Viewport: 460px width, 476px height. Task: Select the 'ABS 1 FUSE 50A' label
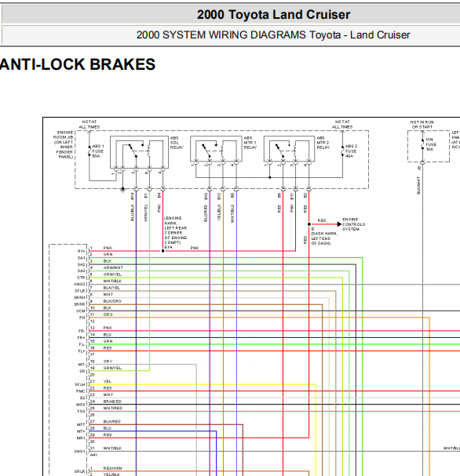tap(98, 151)
